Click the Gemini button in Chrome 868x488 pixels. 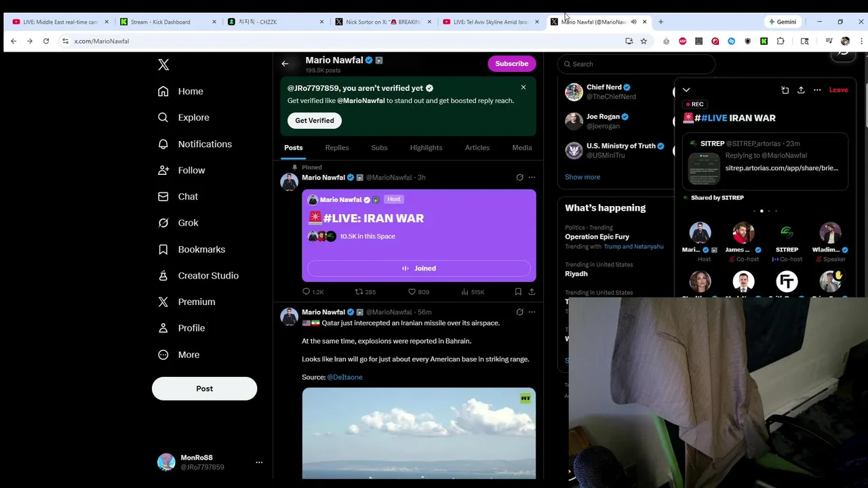pos(782,22)
